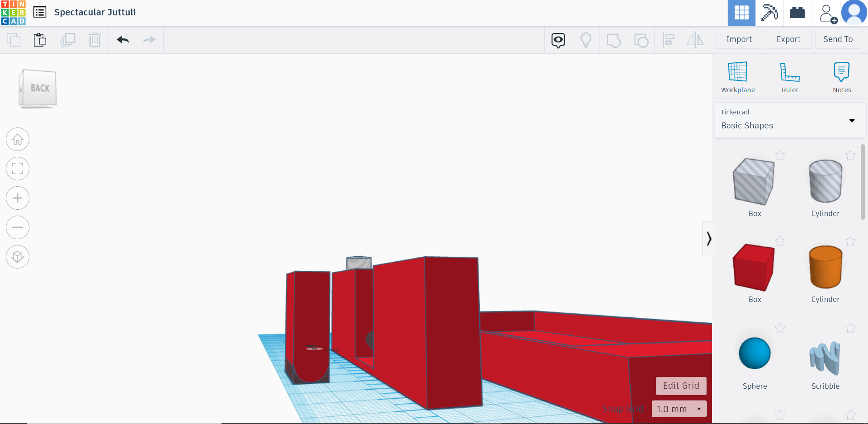This screenshot has width=868, height=424.
Task: Select the orange Cylinder shape thumbnail
Action: (825, 267)
